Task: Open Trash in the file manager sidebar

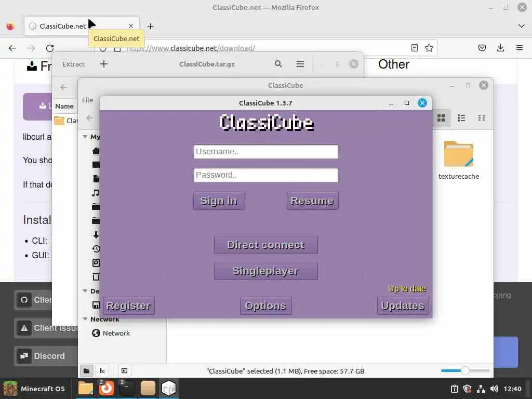Action: [96, 277]
